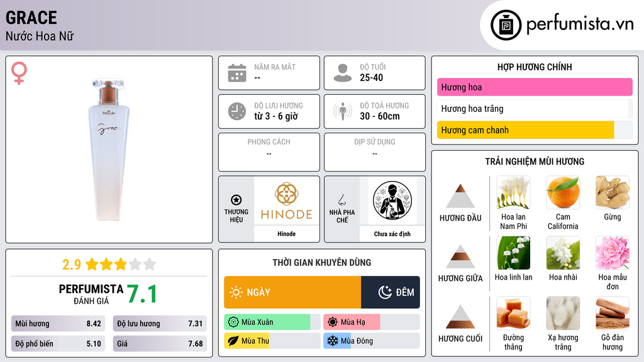Click the Cam California orange image

point(563,192)
